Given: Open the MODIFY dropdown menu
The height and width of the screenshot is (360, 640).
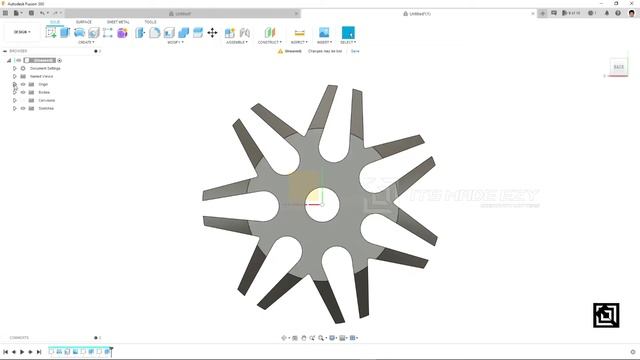Looking at the screenshot, I should (x=176, y=42).
